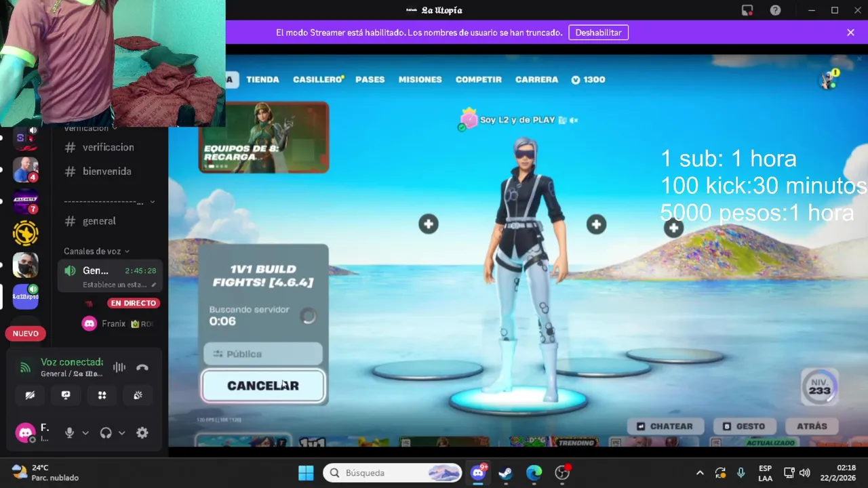Open the TIENDA tab in Fortnite
The image size is (868, 488).
coord(262,79)
